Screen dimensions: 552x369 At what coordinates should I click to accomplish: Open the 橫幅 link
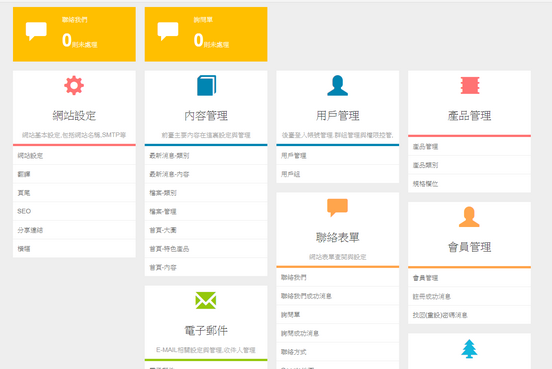24,249
